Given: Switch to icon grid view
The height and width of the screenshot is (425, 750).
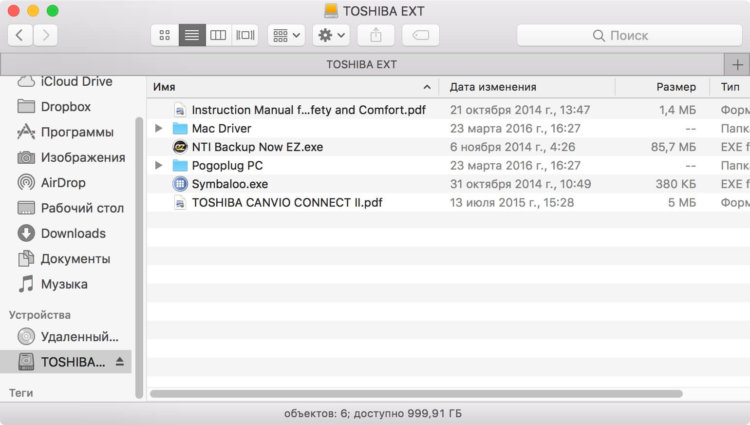Looking at the screenshot, I should 165,35.
